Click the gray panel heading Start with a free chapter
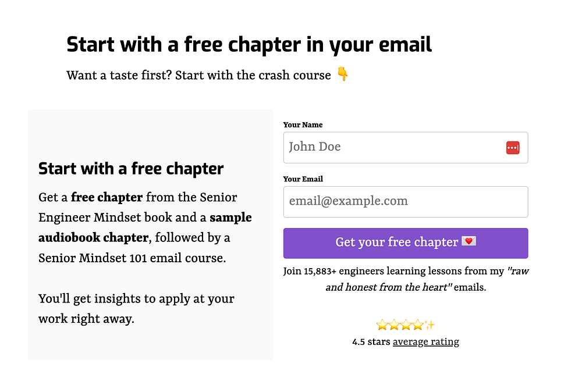The height and width of the screenshot is (392, 582). tap(131, 169)
